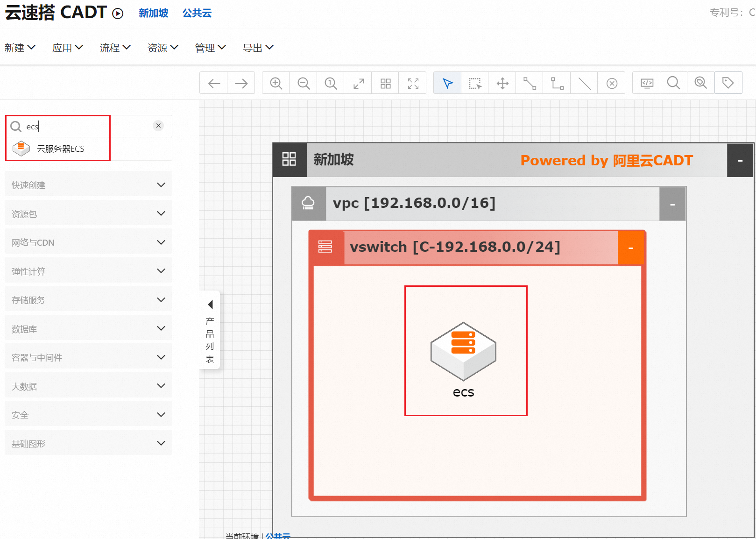Image resolution: width=756 pixels, height=539 pixels.
Task: Open the 导出 menu
Action: point(258,48)
